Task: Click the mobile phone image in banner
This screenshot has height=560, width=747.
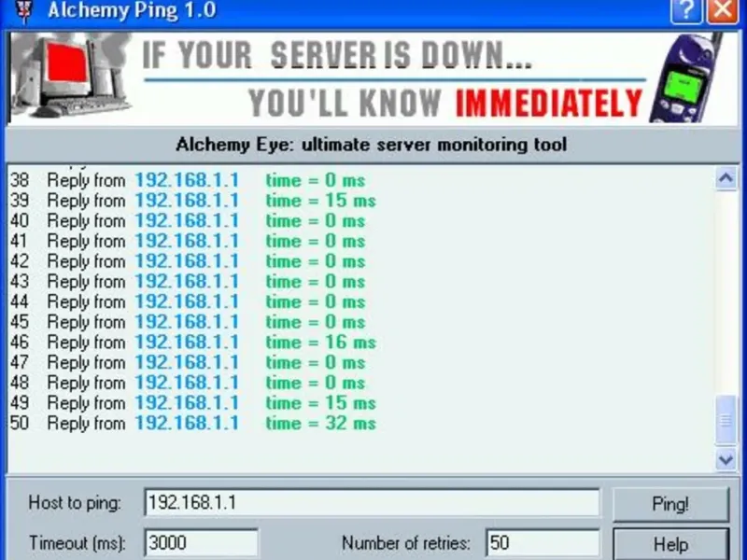Action: click(x=686, y=78)
